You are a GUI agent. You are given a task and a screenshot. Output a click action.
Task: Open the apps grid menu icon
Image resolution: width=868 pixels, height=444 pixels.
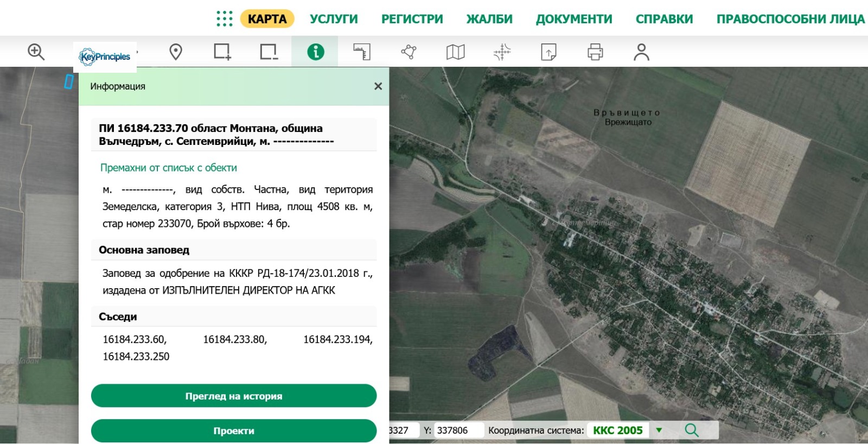tap(224, 19)
